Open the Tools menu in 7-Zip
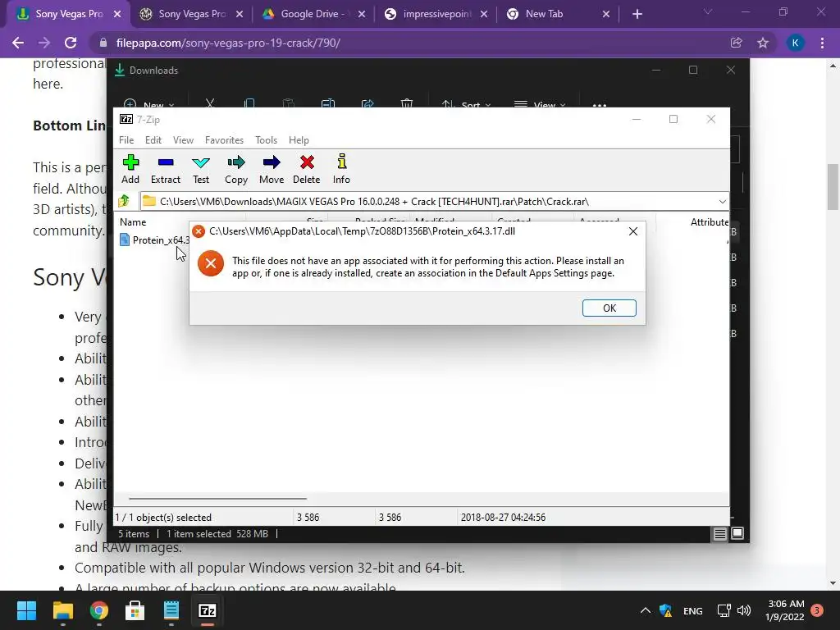 click(267, 139)
